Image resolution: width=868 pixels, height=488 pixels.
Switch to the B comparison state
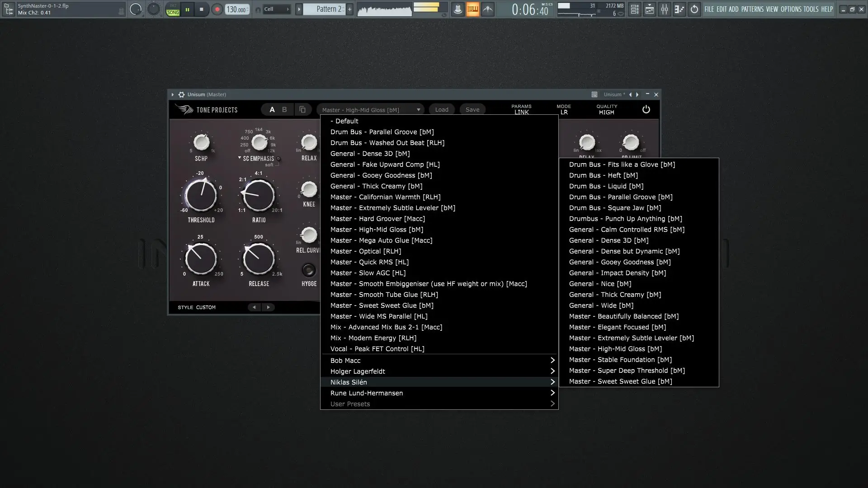point(284,110)
